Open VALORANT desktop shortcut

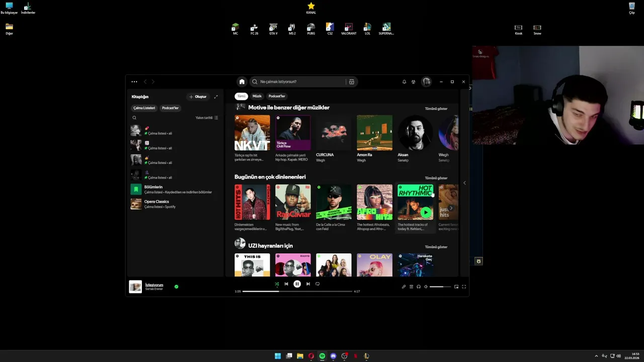349,29
